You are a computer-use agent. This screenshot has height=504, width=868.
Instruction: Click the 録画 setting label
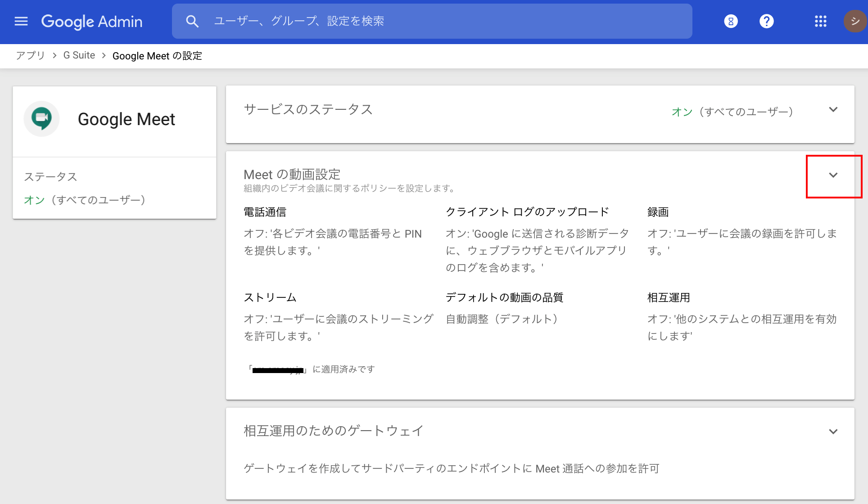coord(658,212)
